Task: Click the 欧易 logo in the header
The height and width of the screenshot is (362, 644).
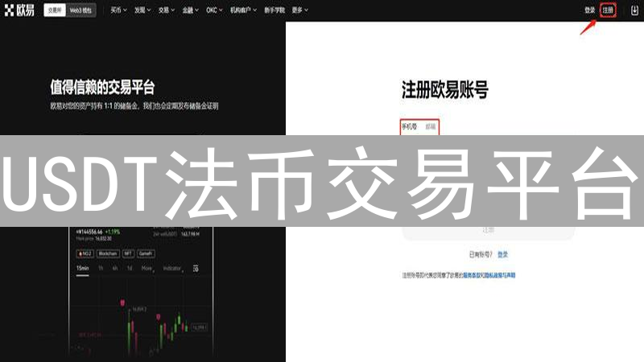Action: tap(19, 10)
